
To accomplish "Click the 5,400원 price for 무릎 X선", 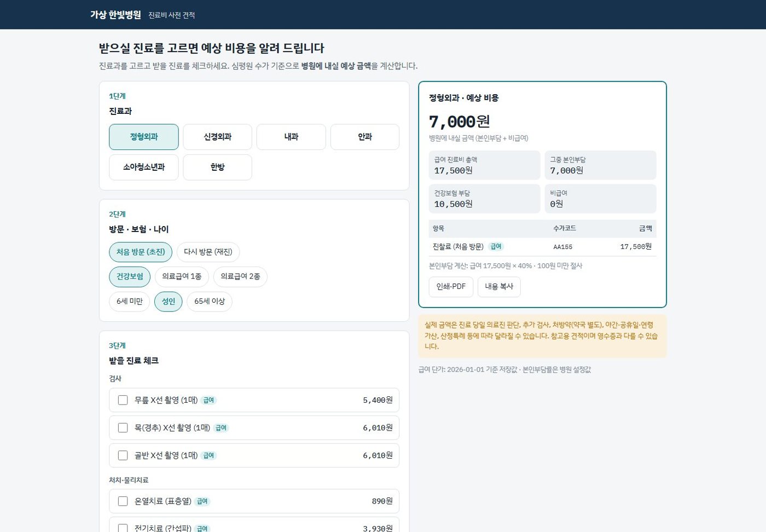I will 378,400.
